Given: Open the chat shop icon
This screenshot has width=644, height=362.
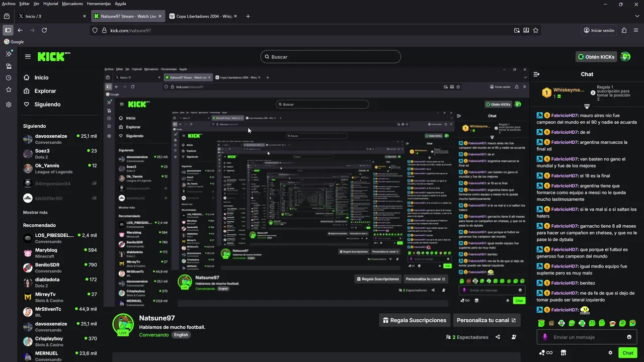Looking at the screenshot, I should point(563,353).
